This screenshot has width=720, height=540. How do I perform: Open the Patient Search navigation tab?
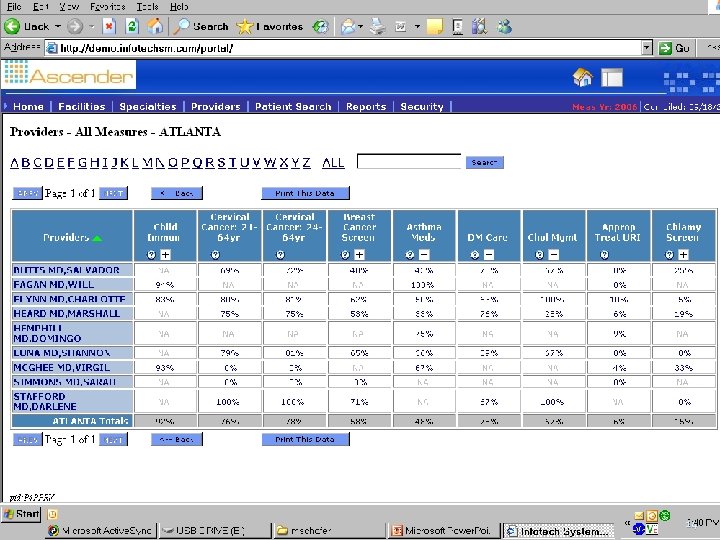293,107
